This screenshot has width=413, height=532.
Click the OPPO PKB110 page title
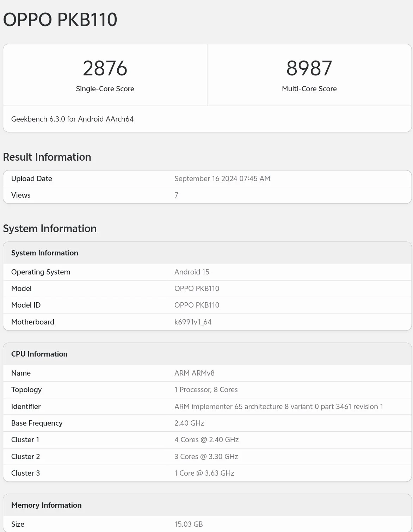click(x=60, y=20)
